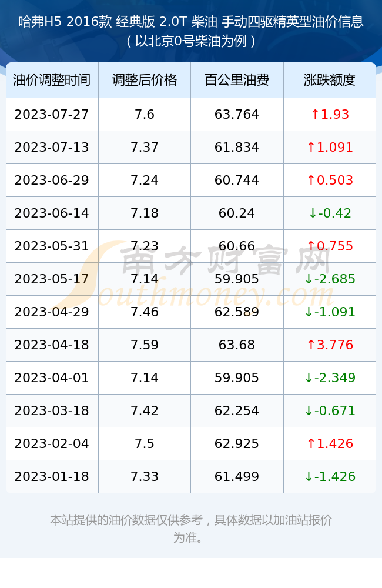Click the 调整后价格 column header
This screenshot has width=382, height=588.
[145, 80]
